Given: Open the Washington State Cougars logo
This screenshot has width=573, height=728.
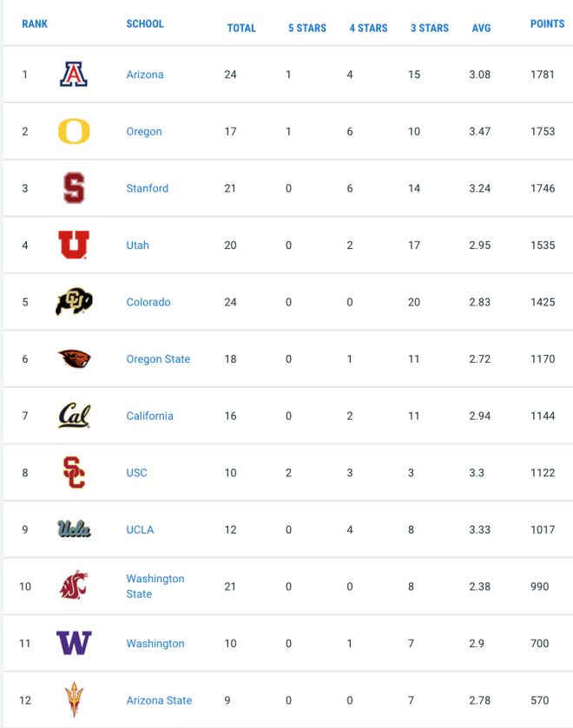Looking at the screenshot, I should 74,585.
